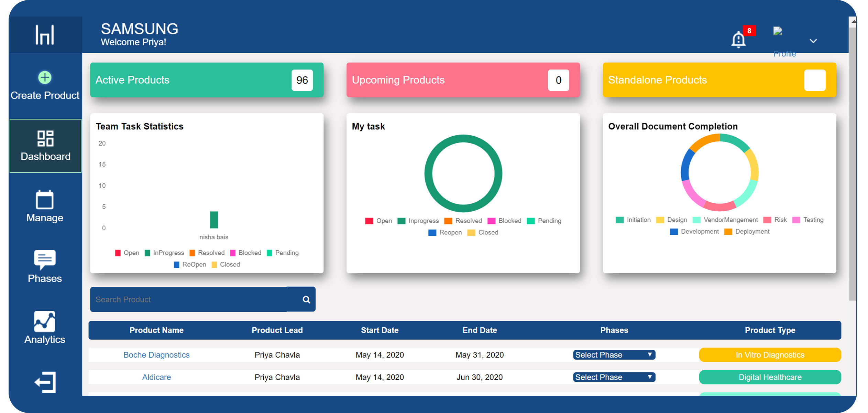Open notifications bell with 8 badge
The image size is (868, 413).
[738, 40]
